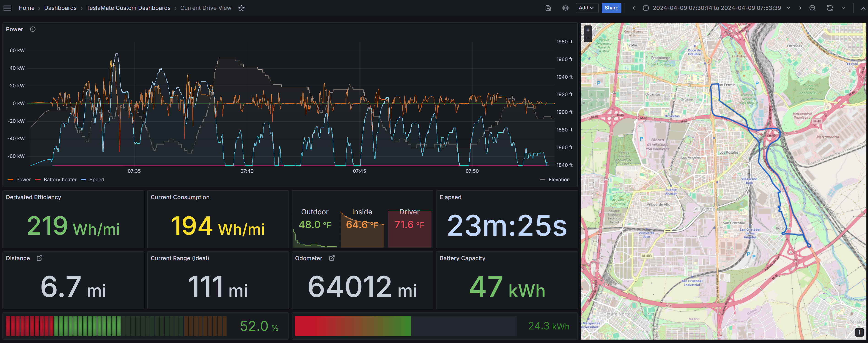Open the Odometer panel external link
Viewport: 868px width, 343px height.
point(332,258)
